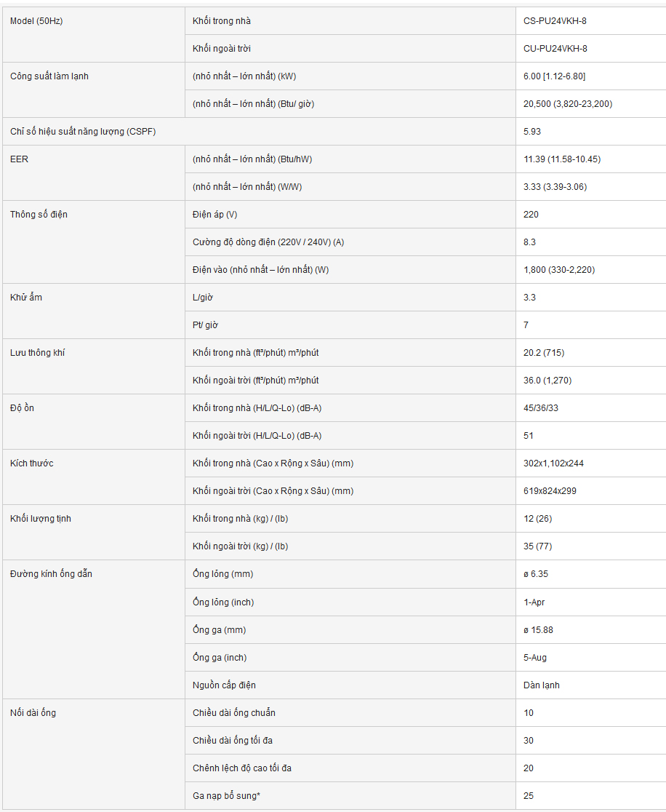Select indoor noise value 45/36/33
The height and width of the screenshot is (812, 666).
(x=541, y=408)
